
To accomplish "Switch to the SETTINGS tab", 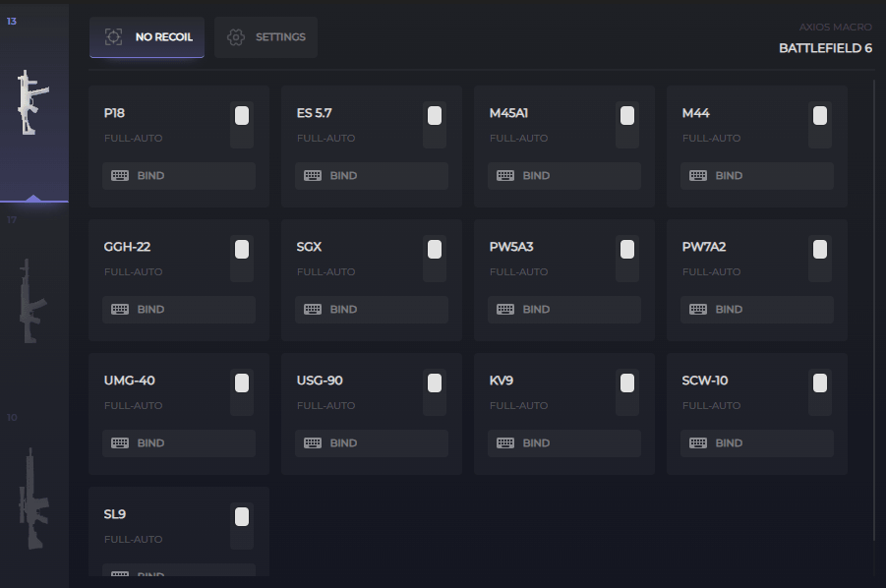I will click(x=266, y=37).
